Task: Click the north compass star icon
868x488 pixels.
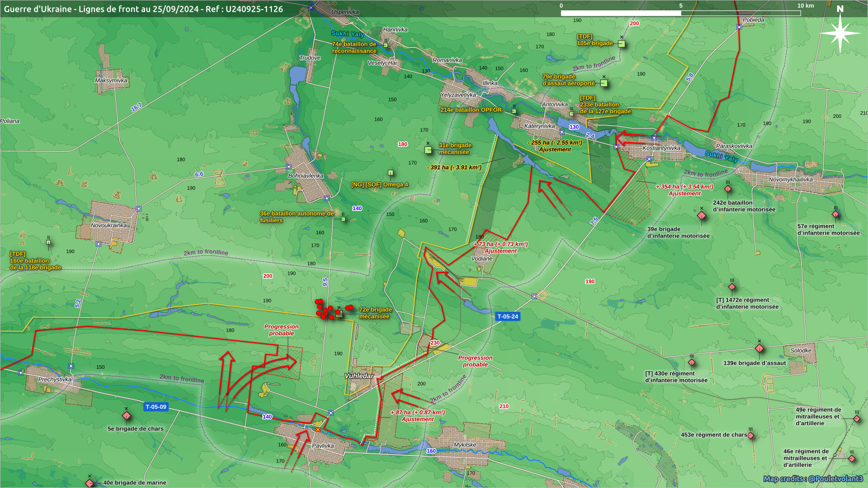Action: 840,33
